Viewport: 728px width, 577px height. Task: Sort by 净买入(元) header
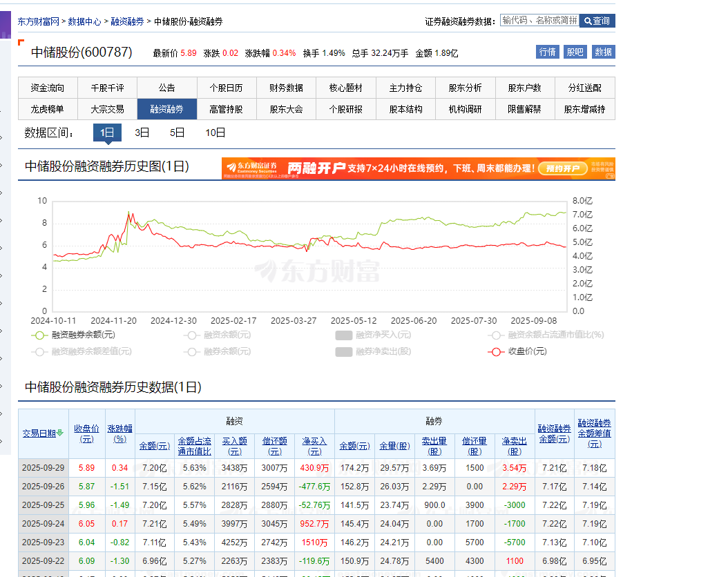(x=314, y=446)
